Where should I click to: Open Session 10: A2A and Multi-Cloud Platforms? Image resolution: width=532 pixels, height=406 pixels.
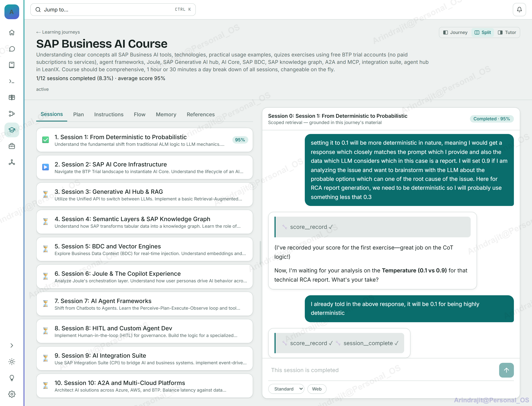(144, 386)
